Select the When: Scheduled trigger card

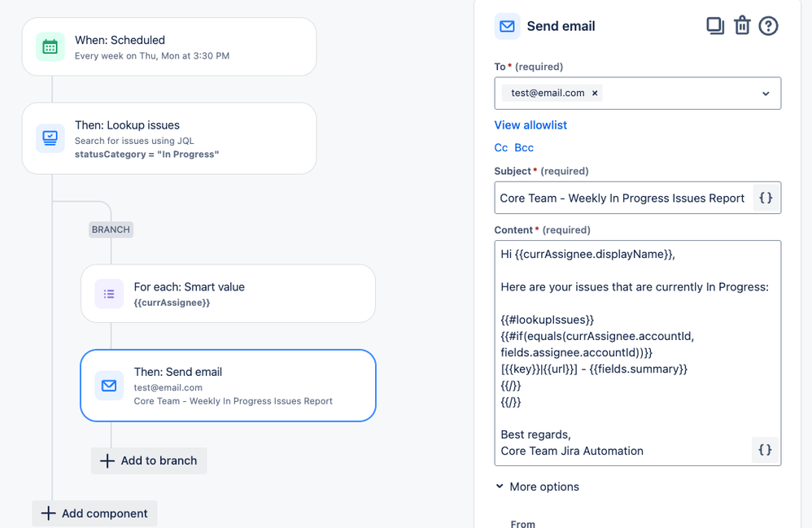point(169,47)
